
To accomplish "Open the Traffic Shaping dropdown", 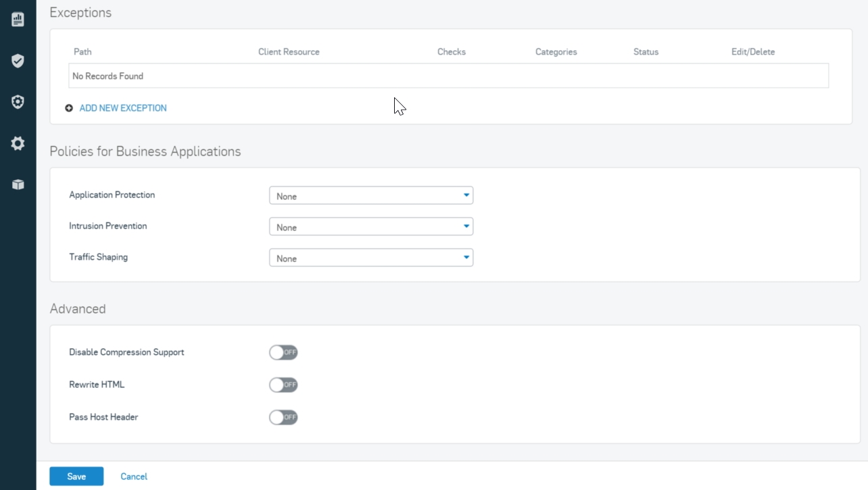I will pyautogui.click(x=371, y=258).
